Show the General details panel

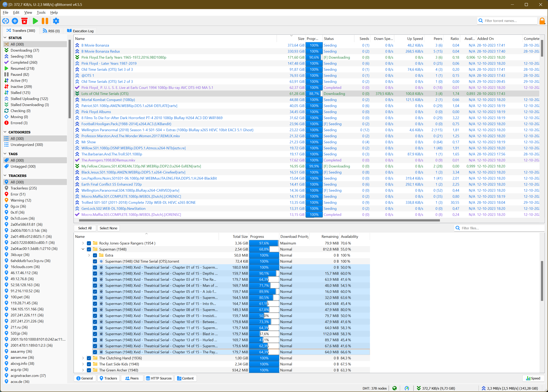pos(85,378)
